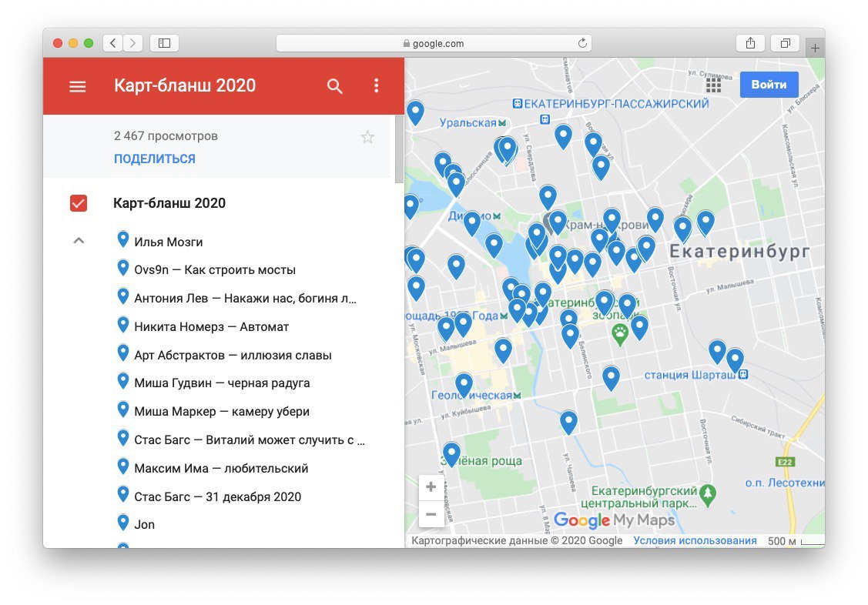Open the three-dot more options menu
Image resolution: width=868 pixels, height=605 pixels.
coord(377,85)
